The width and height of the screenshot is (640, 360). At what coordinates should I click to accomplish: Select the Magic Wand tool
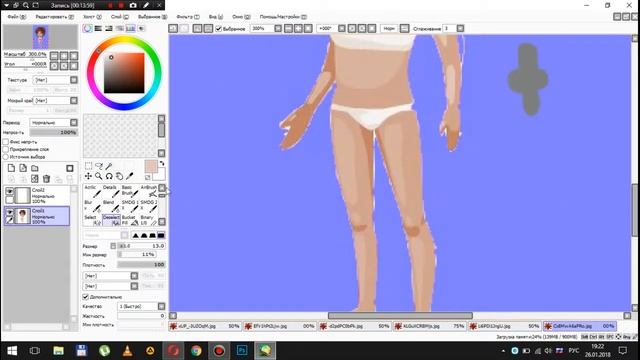[109, 166]
